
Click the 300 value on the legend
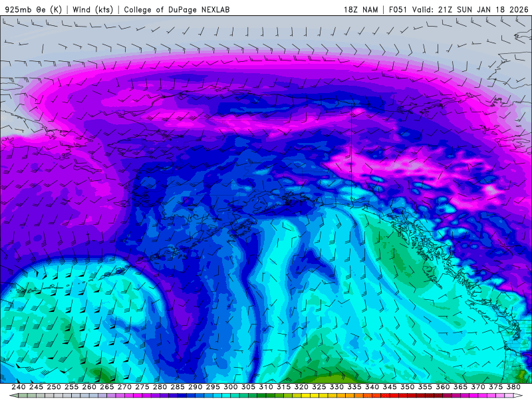tap(230, 387)
